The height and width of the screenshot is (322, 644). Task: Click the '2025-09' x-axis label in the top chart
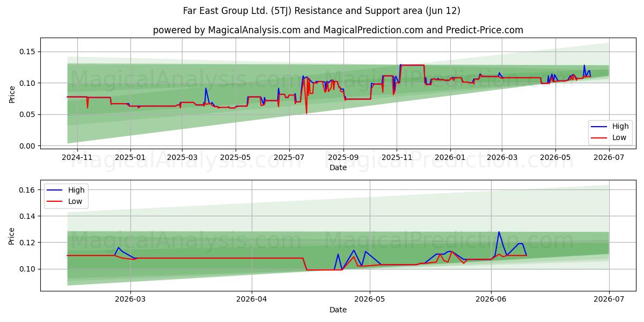[343, 157]
